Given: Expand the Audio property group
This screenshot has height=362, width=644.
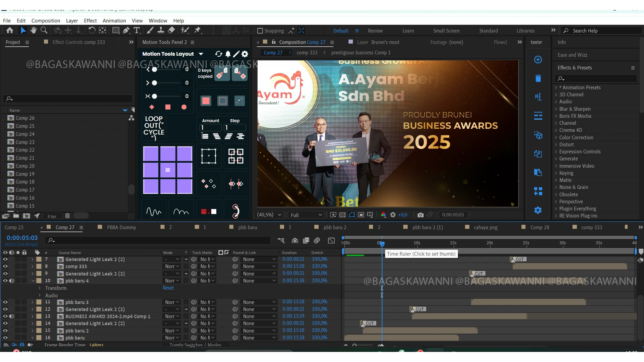Looking at the screenshot, I should click(x=40, y=295).
